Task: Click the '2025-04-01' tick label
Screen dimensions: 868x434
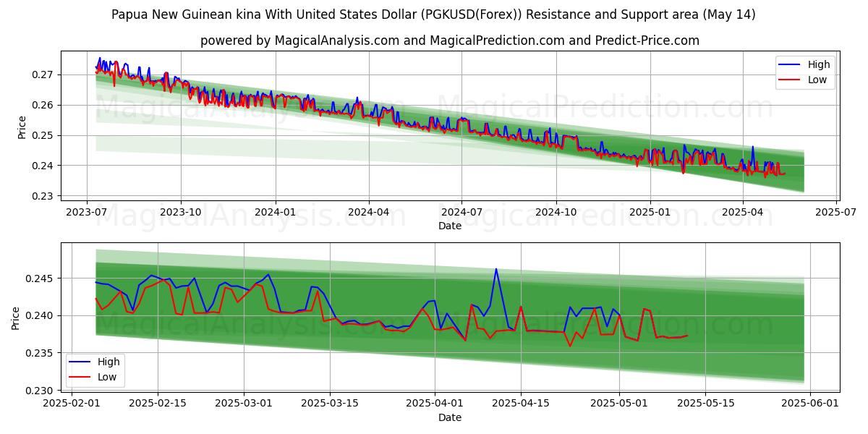Action: click(x=435, y=404)
